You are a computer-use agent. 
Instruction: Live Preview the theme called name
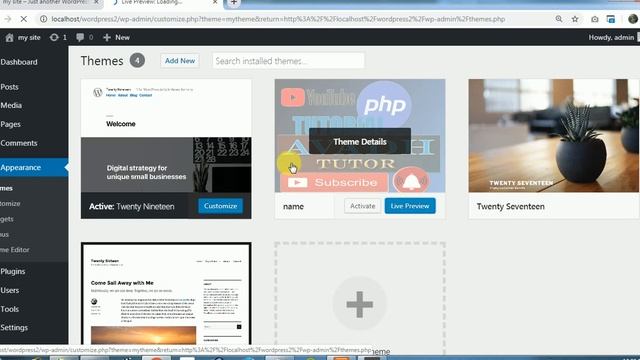click(410, 206)
